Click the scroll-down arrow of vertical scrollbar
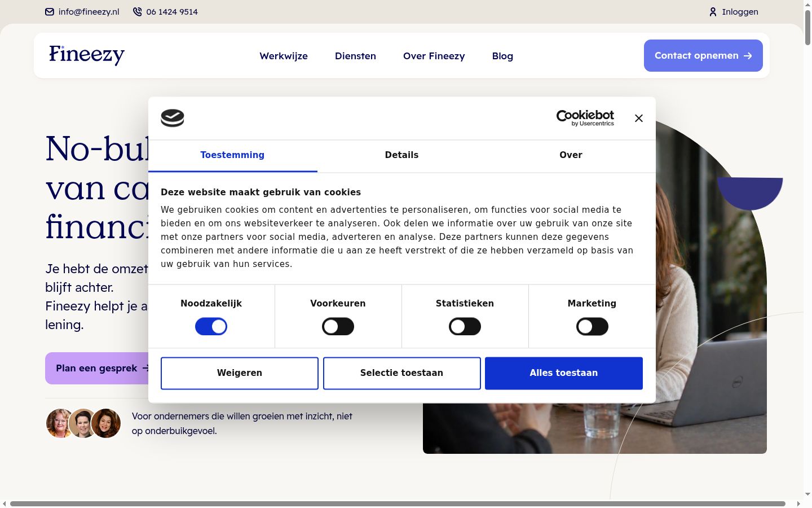 (807, 494)
